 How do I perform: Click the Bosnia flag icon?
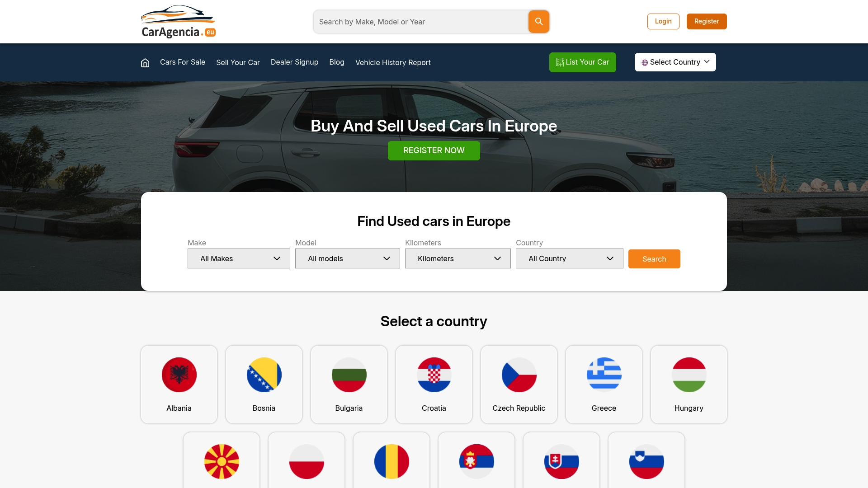[264, 375]
